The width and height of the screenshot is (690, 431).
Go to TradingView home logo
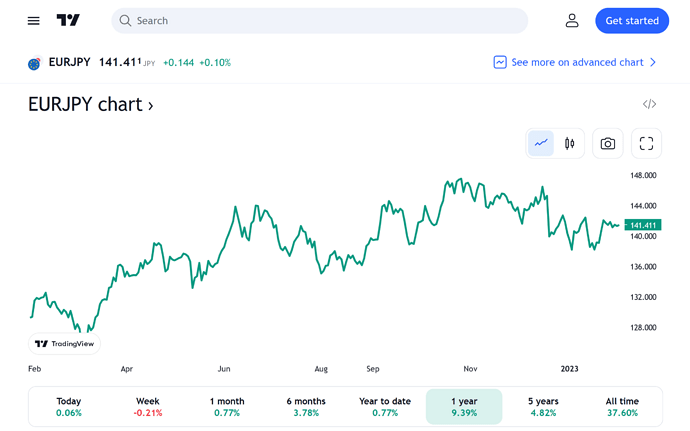(x=68, y=20)
